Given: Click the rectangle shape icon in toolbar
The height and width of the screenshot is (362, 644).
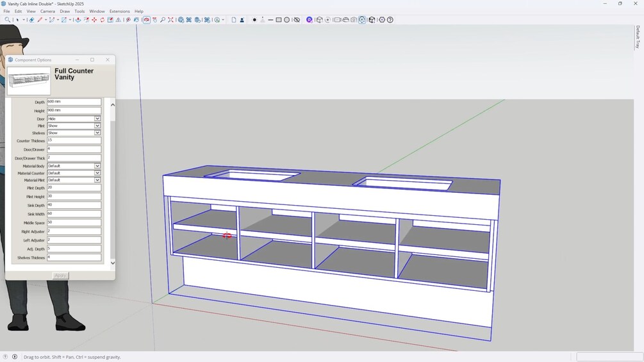Looking at the screenshot, I should 279,20.
